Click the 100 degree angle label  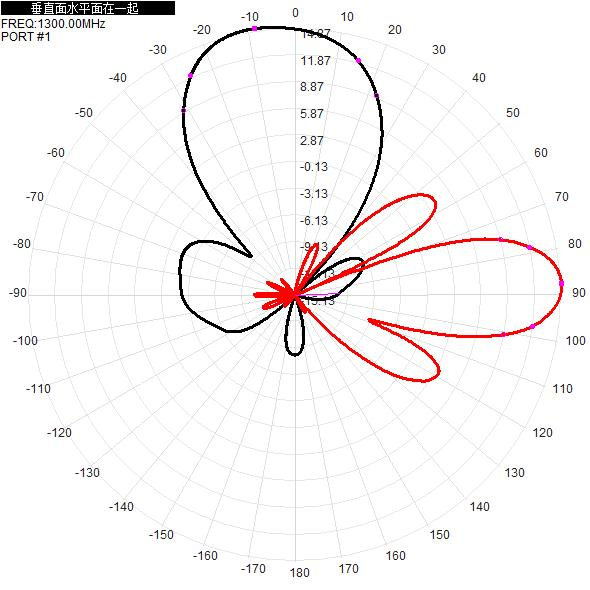pyautogui.click(x=576, y=341)
